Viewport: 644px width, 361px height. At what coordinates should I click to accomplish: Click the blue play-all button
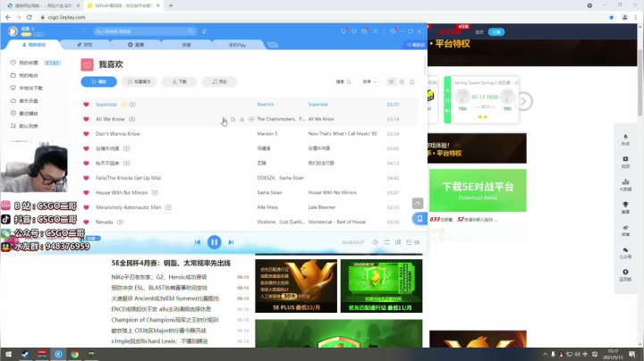99,81
